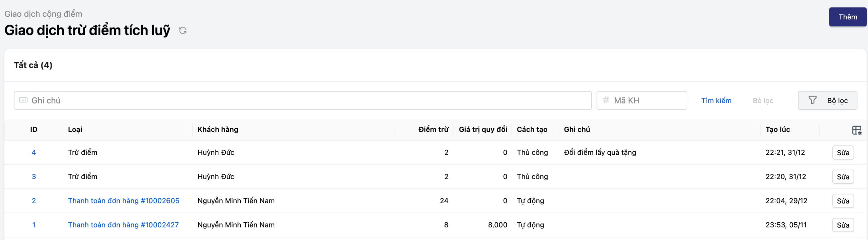The image size is (868, 240).
Task: Clear filters with Bỏ lọc
Action: click(x=763, y=100)
